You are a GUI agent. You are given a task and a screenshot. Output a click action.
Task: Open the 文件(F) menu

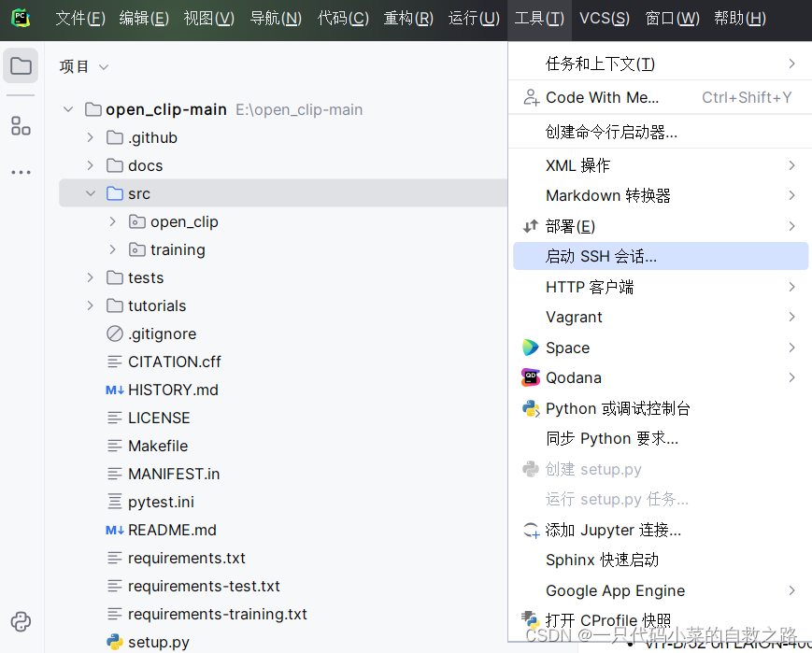[80, 19]
